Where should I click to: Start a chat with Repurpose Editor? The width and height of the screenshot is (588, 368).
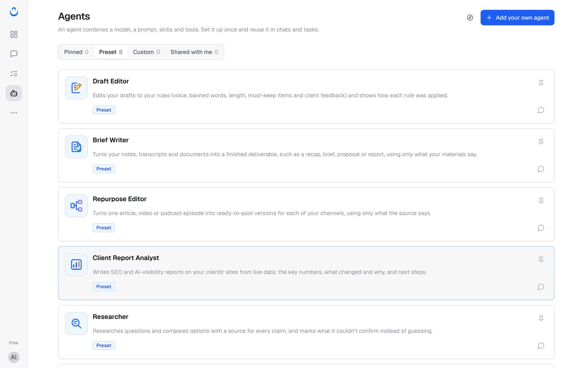(541, 228)
